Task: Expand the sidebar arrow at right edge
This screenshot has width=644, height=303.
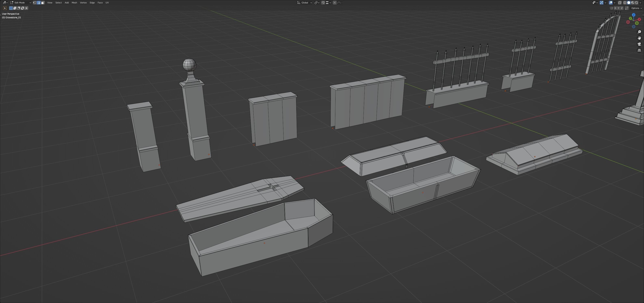Action: [643, 15]
